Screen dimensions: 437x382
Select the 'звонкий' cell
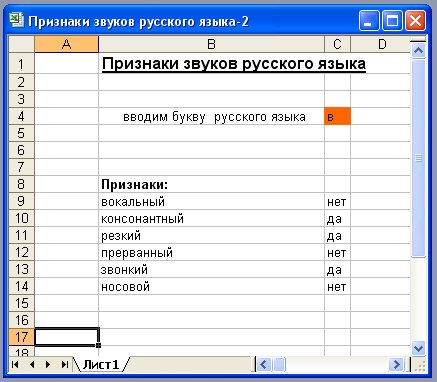(x=211, y=269)
